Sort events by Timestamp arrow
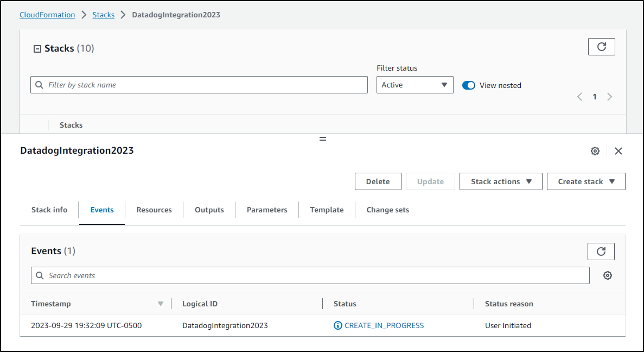The image size is (644, 352). (x=161, y=304)
